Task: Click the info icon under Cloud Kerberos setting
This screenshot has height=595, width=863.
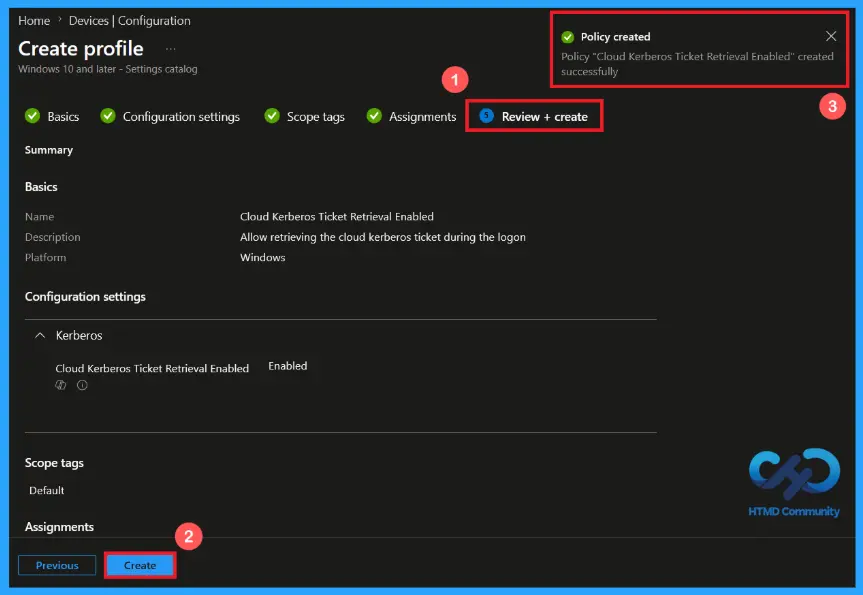Action: [82, 385]
